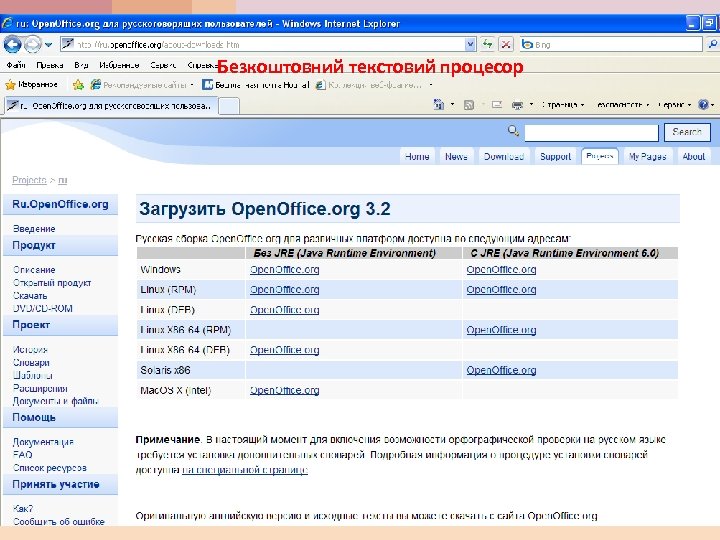Click the ru breadcrumb link
720x540 pixels.
[62, 180]
